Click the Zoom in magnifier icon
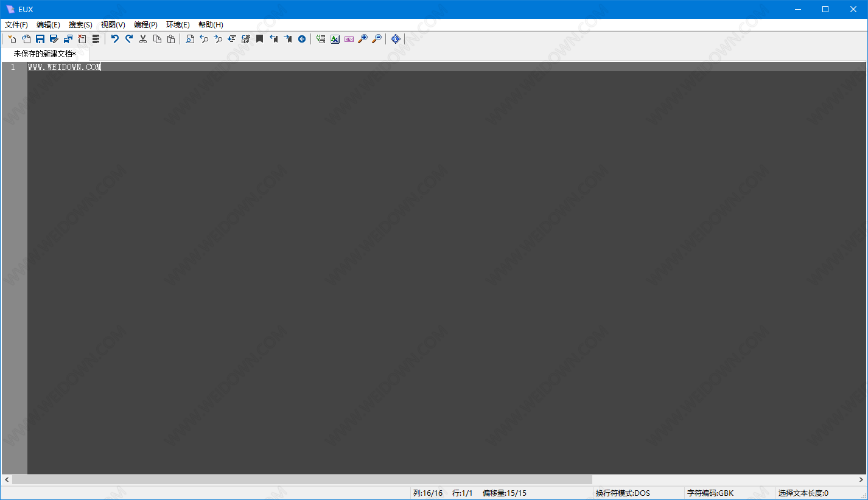 pyautogui.click(x=363, y=39)
